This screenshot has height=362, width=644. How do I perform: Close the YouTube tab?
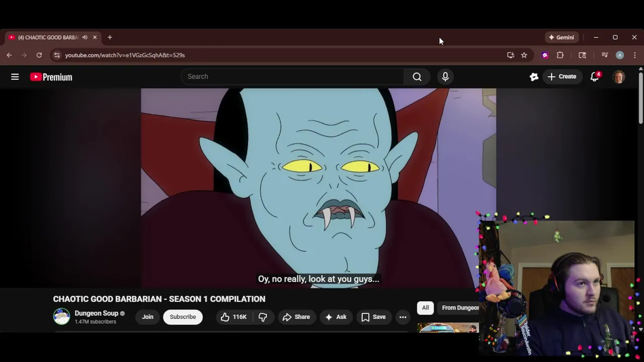pos(95,37)
